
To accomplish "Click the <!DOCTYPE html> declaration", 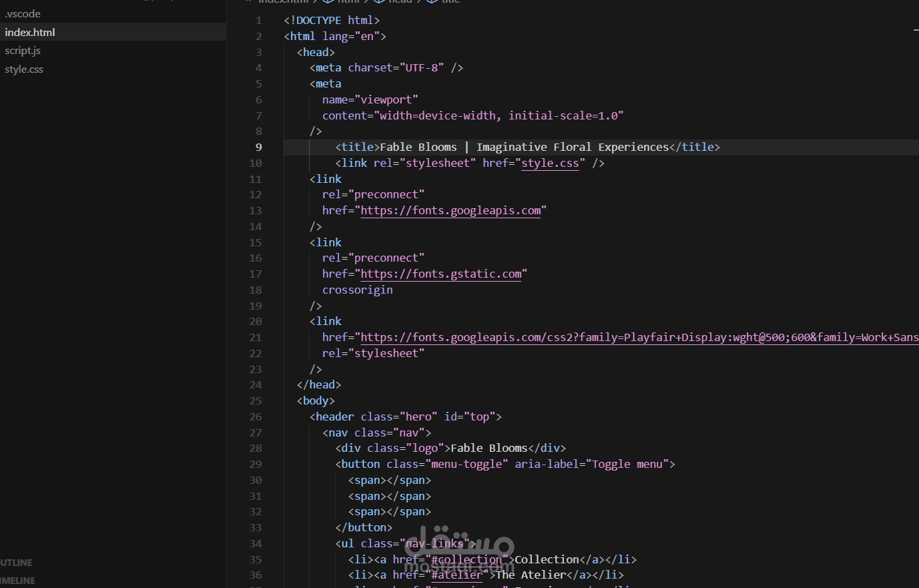I will tap(332, 20).
